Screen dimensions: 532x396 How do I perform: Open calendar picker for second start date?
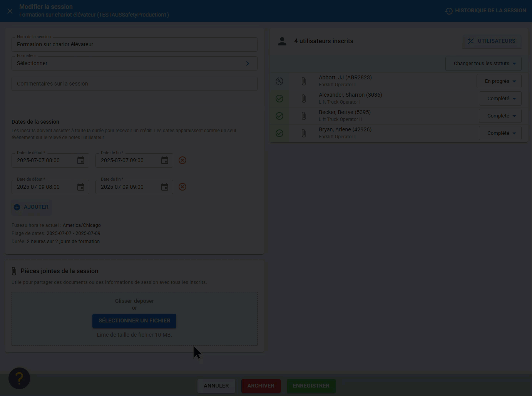pos(81,187)
